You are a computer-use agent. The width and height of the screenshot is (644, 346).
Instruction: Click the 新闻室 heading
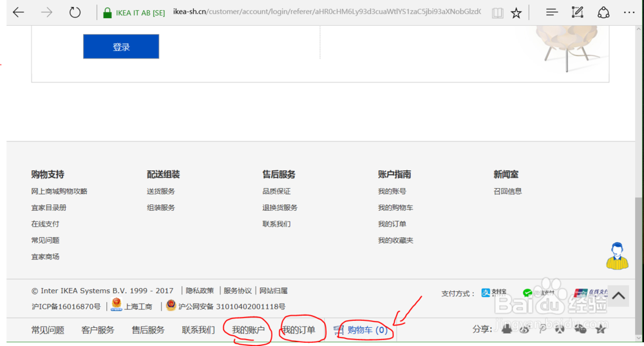(x=506, y=174)
